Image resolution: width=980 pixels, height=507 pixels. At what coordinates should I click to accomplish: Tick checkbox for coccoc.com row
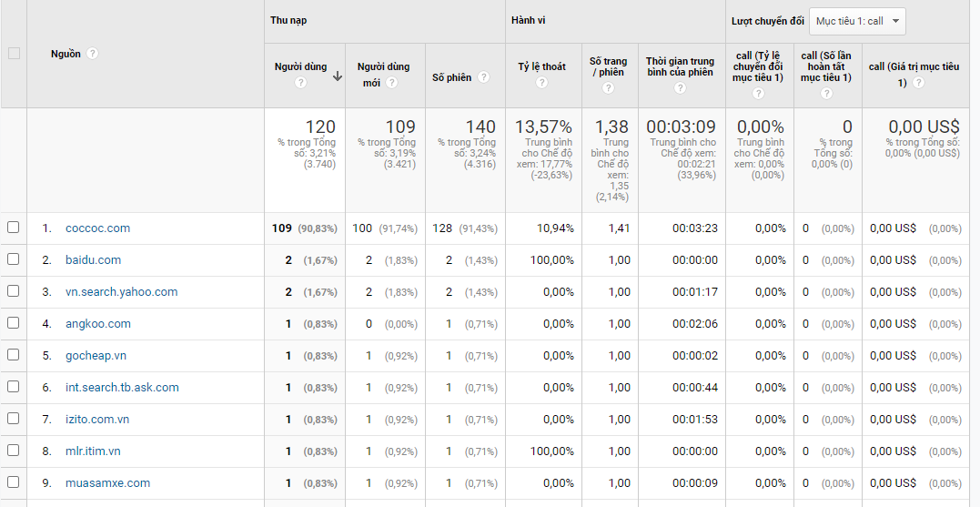pos(13,228)
